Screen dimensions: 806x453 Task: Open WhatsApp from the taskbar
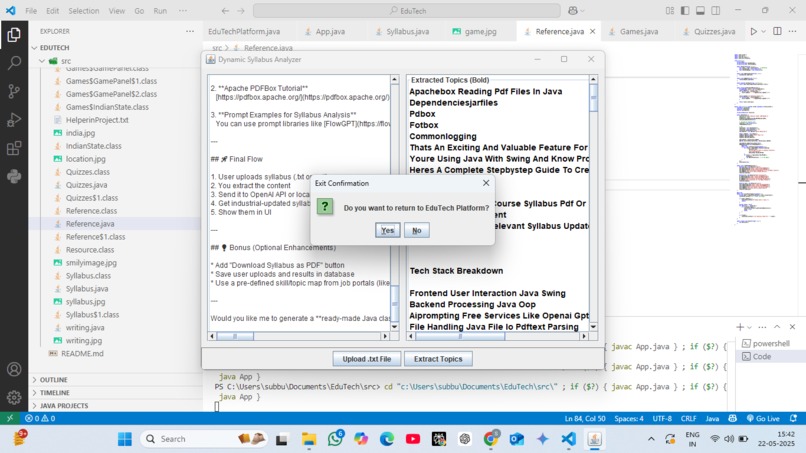[335, 439]
